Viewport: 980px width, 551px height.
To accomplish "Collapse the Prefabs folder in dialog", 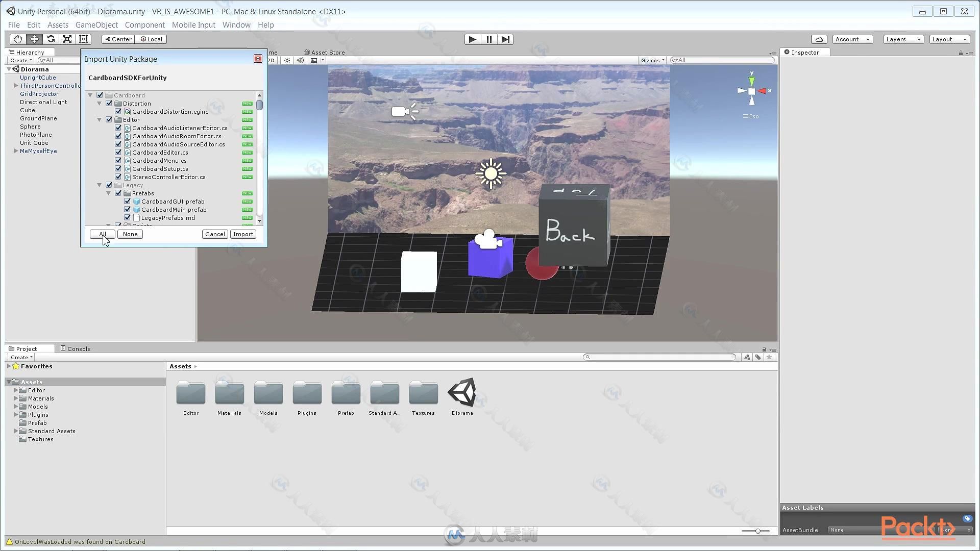I will [109, 193].
